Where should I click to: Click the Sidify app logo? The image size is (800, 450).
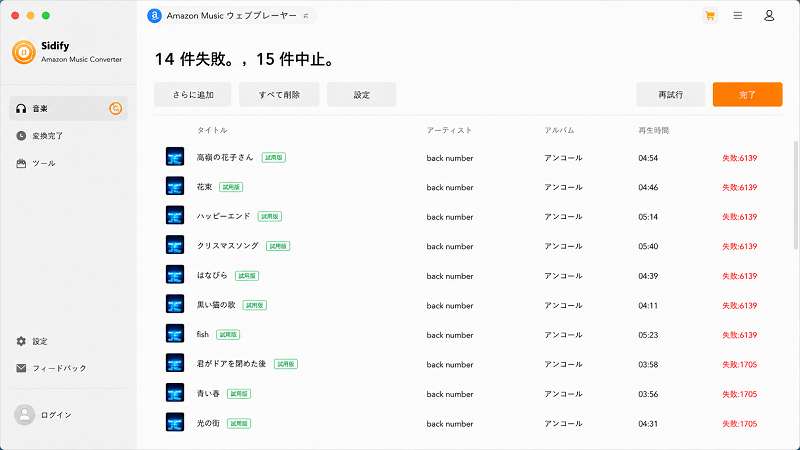click(24, 52)
